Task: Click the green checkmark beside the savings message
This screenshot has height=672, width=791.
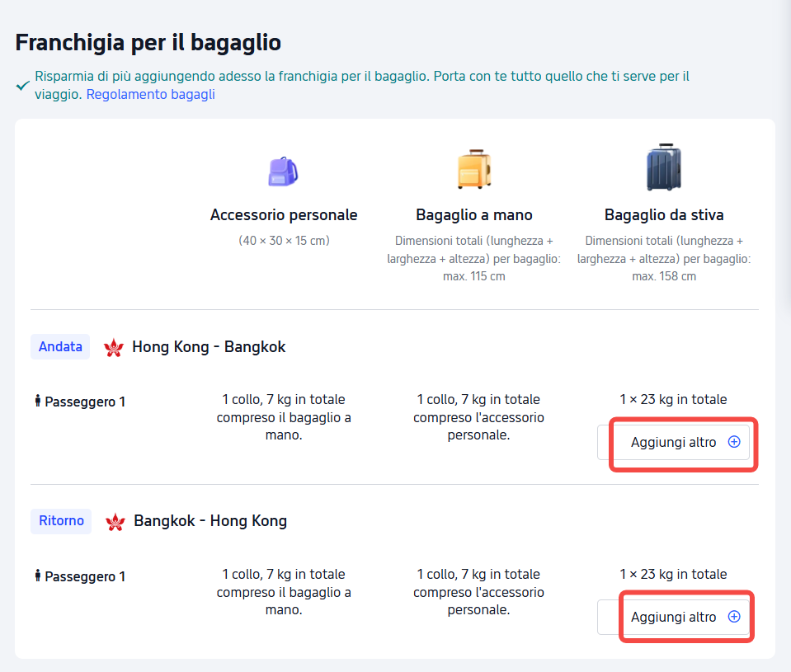Action: click(21, 84)
